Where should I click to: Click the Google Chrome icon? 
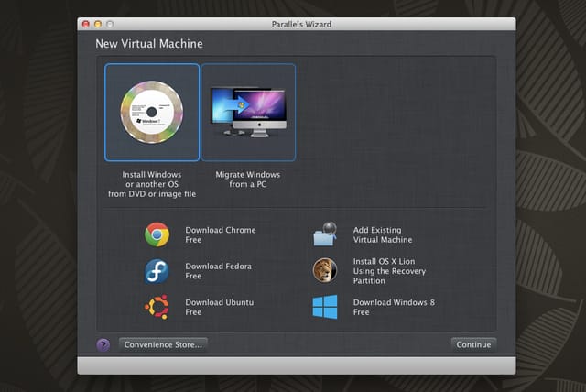click(x=157, y=234)
